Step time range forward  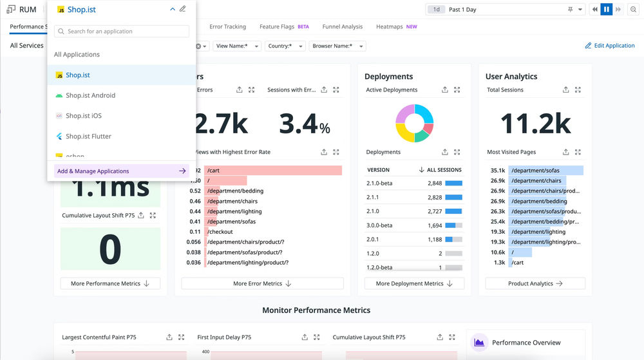pyautogui.click(x=618, y=10)
